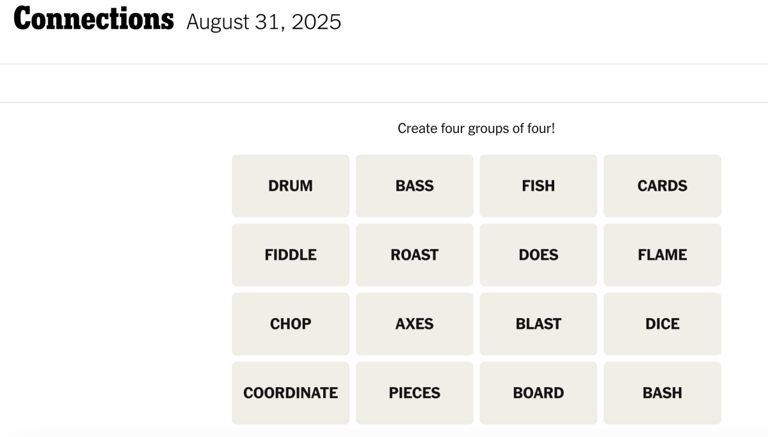Pick the CARDS tile
The image size is (768, 437).
(662, 186)
